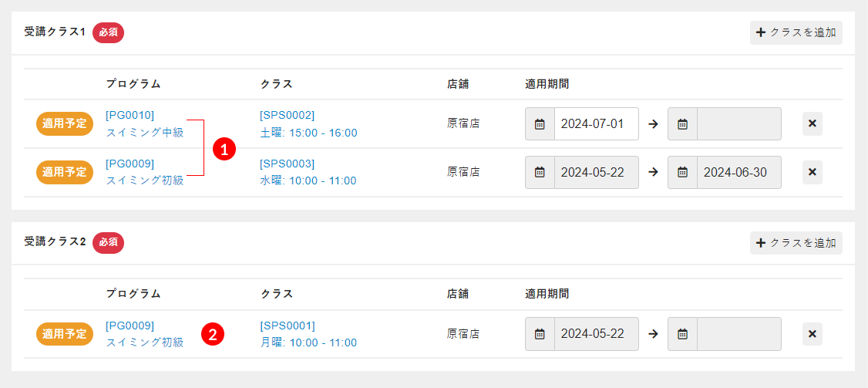Click calendar icon of empty end date in SPS0001 row
This screenshot has height=388, width=868.
[682, 334]
